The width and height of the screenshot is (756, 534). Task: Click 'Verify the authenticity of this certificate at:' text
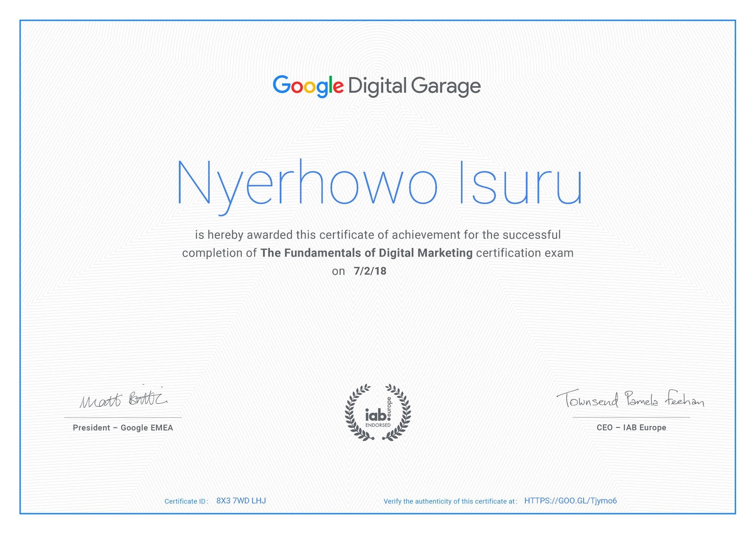tap(450, 501)
